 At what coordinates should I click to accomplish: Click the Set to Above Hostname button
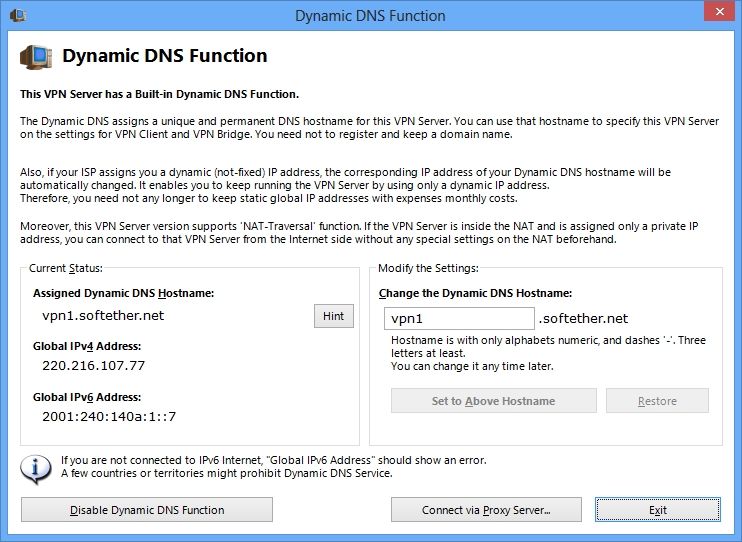[x=494, y=401]
